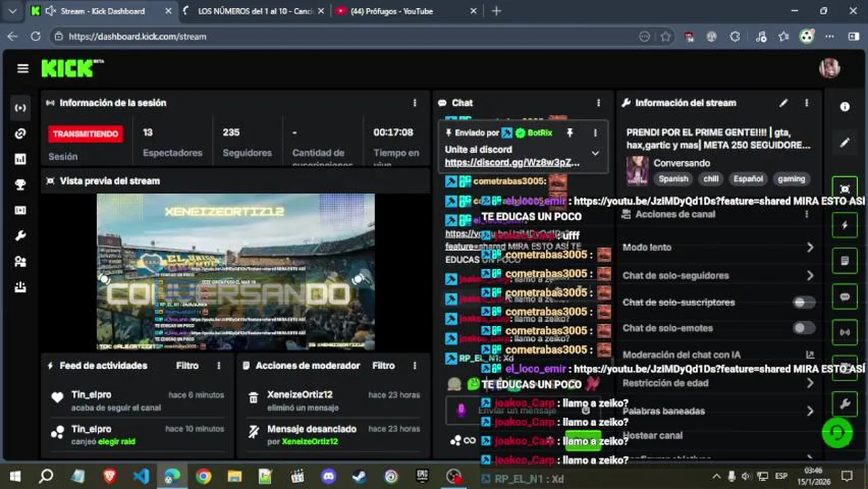Switch to LOS NÚMEROS del 1 al 10 tab

click(255, 11)
